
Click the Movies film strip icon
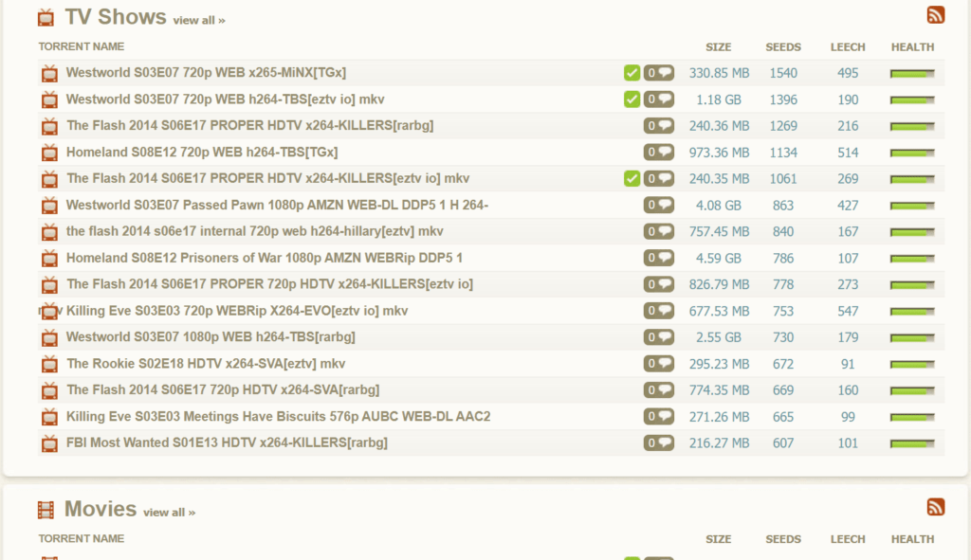tap(46, 510)
